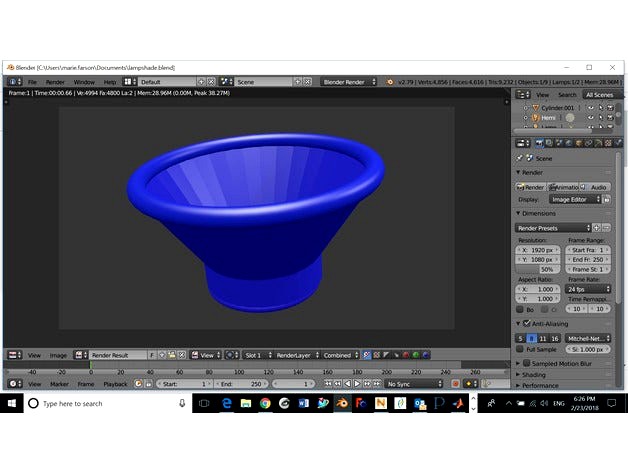The height and width of the screenshot is (472, 628).
Task: Click the add screen layout plus icon
Action: [201, 82]
